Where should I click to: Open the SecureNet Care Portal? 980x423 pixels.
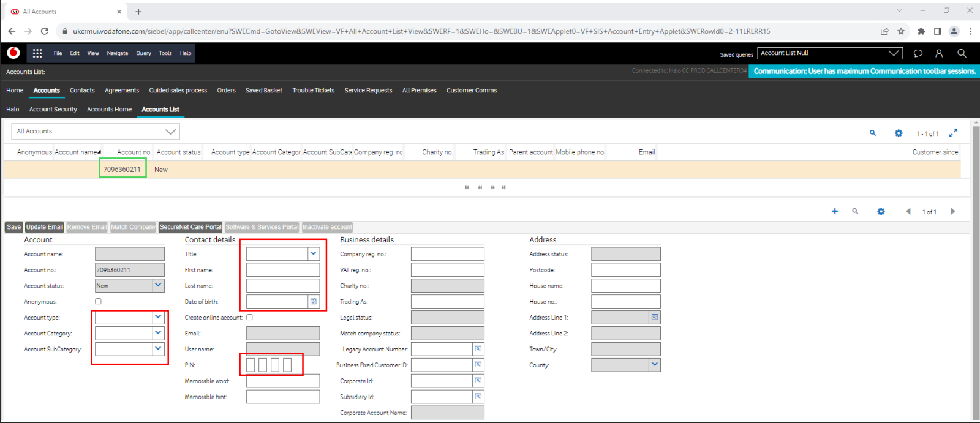pyautogui.click(x=190, y=227)
